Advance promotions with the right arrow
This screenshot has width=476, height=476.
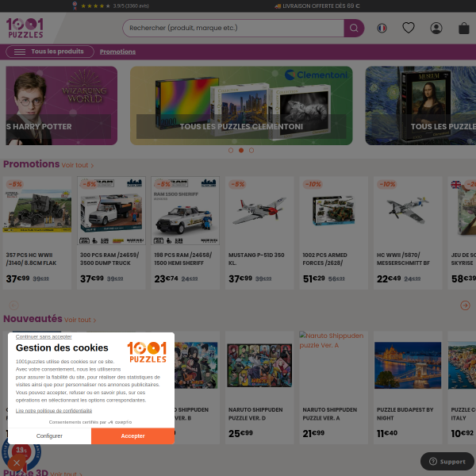[x=465, y=305]
